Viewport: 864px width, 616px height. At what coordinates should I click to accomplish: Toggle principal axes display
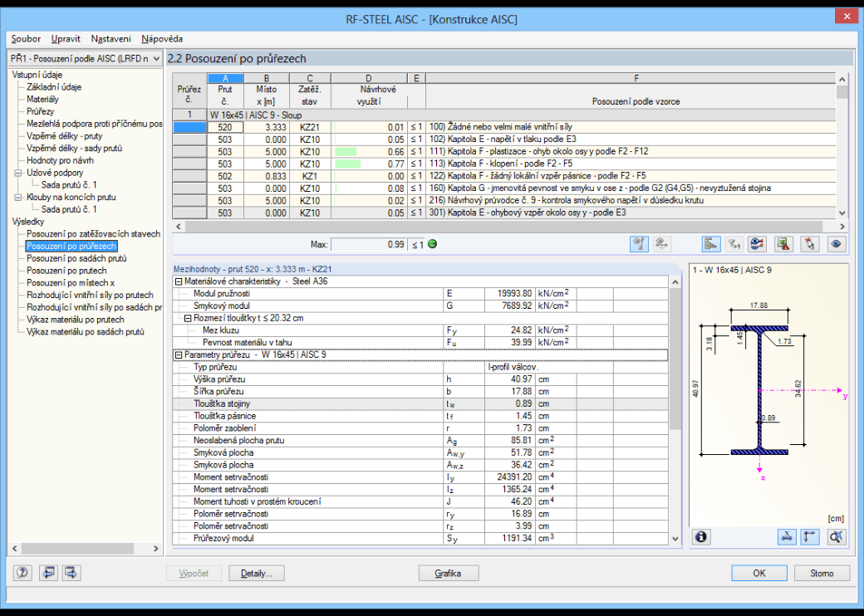pos(810,537)
